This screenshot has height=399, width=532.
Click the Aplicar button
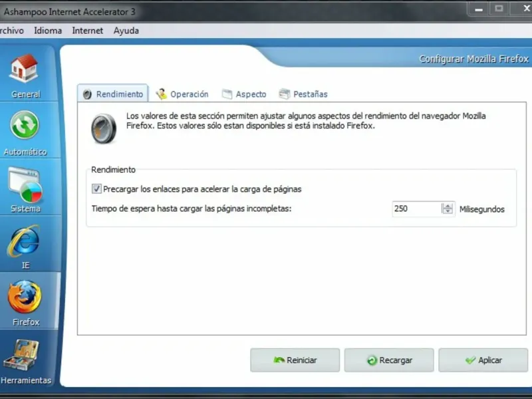coord(483,360)
